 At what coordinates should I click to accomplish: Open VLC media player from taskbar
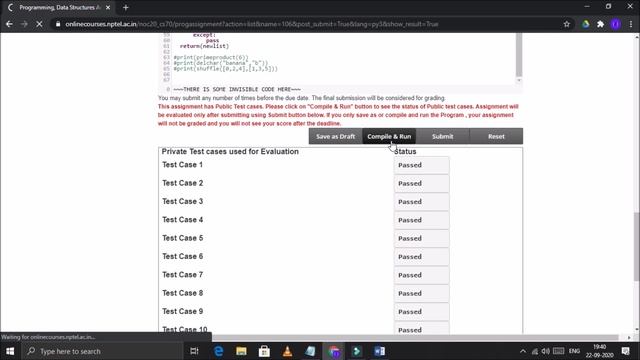(x=287, y=351)
